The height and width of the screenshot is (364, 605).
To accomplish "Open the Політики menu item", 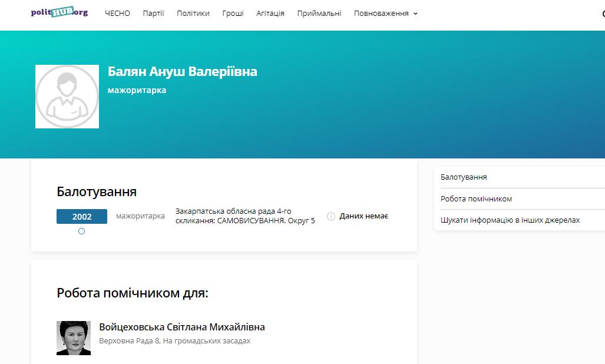I will tap(193, 14).
